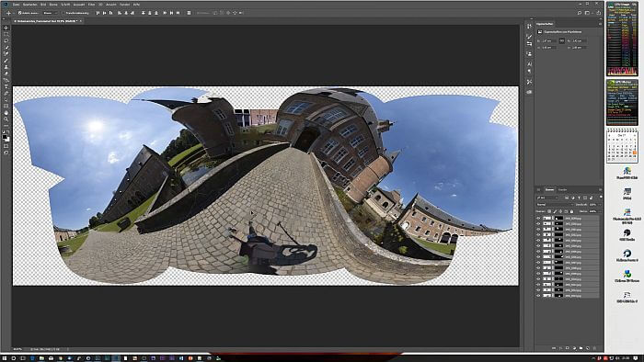
Task: Click the link width-height button in Properties
Action: [562, 40]
